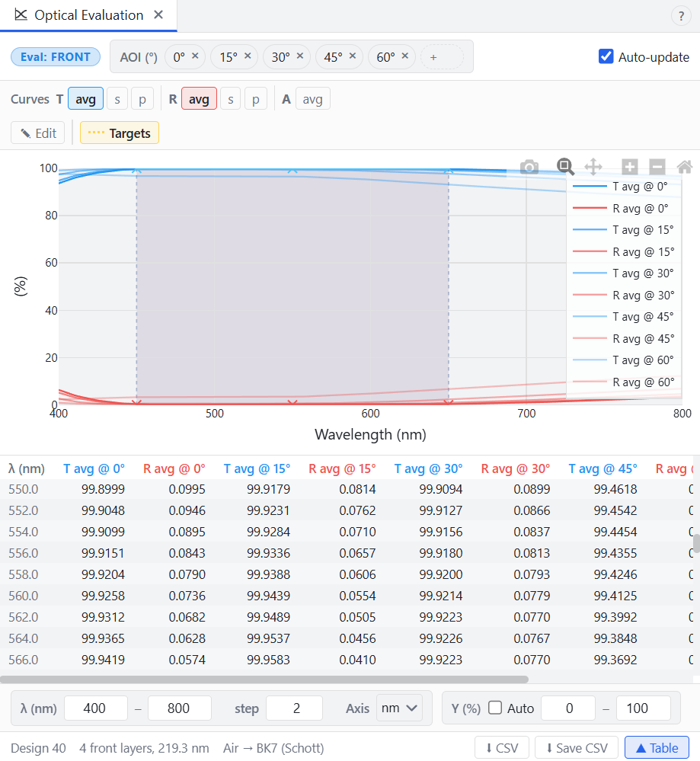Click the horizontal table scrollbar

pyautogui.click(x=264, y=679)
